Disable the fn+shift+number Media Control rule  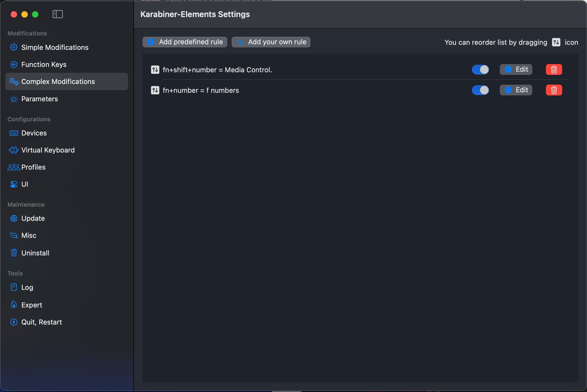[481, 70]
